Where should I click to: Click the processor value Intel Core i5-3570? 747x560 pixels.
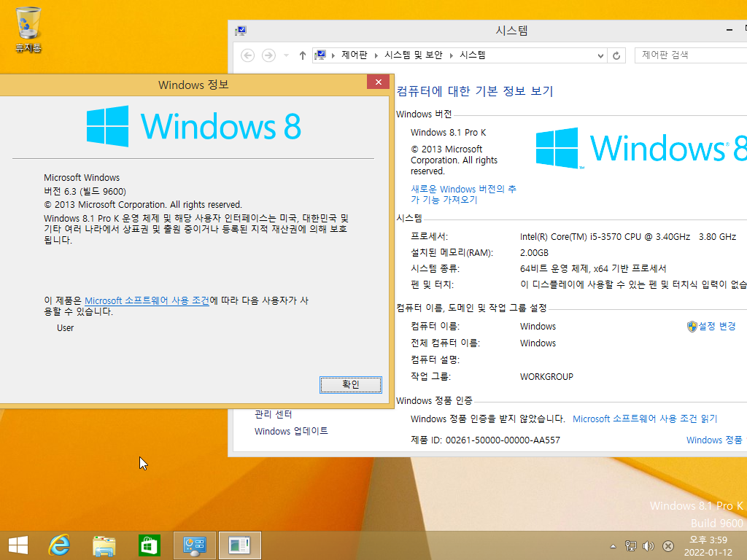pyautogui.click(x=628, y=237)
